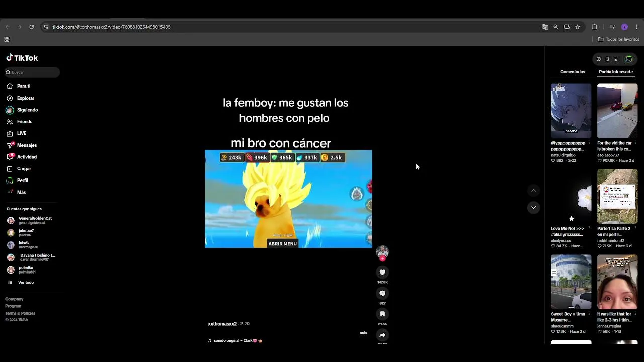The height and width of the screenshot is (362, 644).
Task: Switch to Podría interesarte tab
Action: pos(616,72)
